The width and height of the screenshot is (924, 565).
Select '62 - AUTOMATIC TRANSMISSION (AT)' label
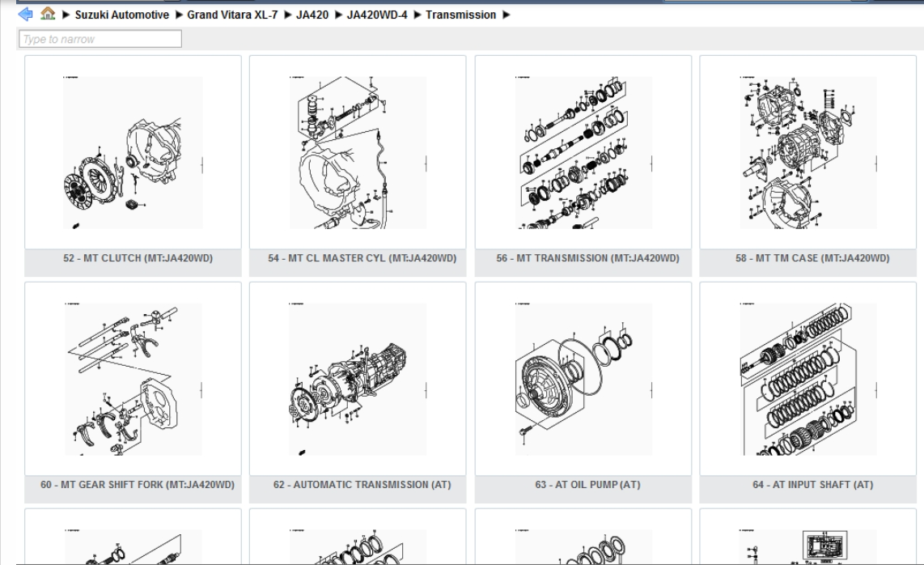tap(362, 484)
